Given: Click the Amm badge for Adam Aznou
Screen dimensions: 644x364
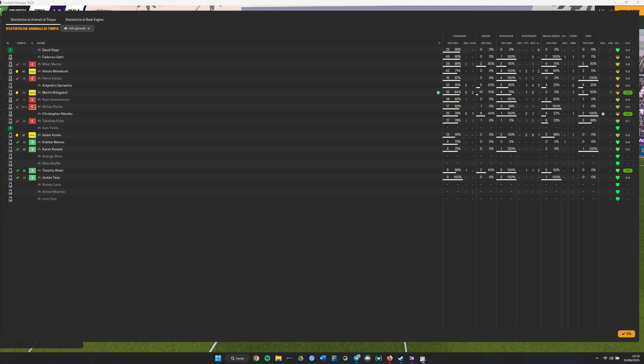Looking at the screenshot, I should [32, 135].
